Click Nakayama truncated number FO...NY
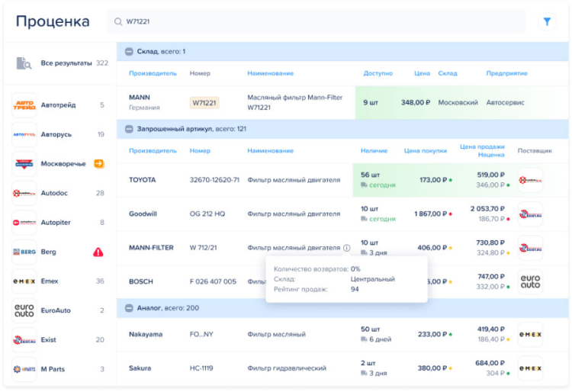This screenshot has height=392, width=572. pos(201,334)
